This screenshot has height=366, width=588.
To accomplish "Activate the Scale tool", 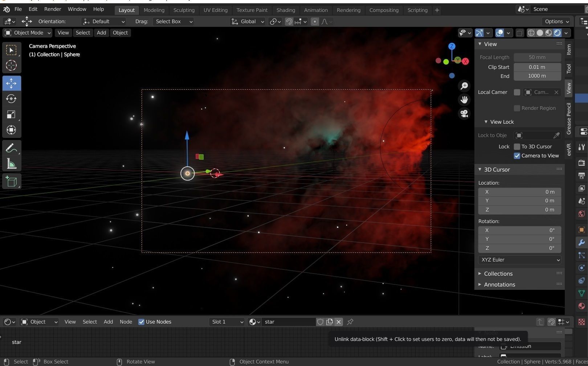I will 11,115.
